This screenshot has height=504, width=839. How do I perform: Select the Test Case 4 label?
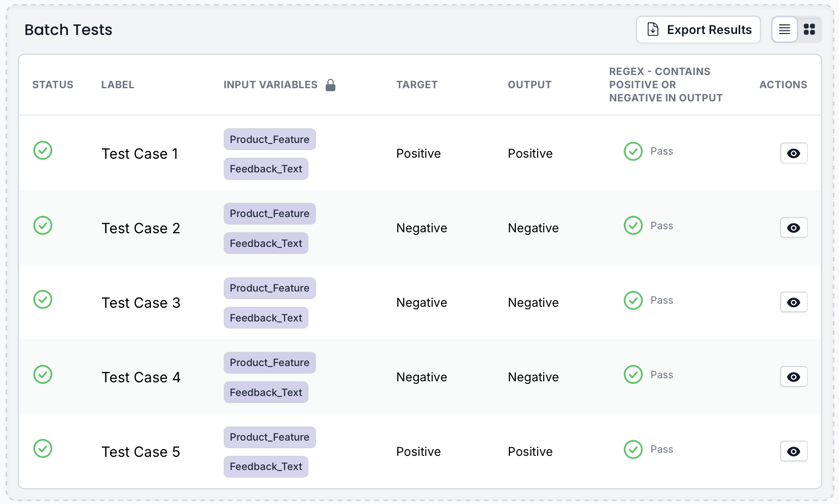click(x=141, y=377)
